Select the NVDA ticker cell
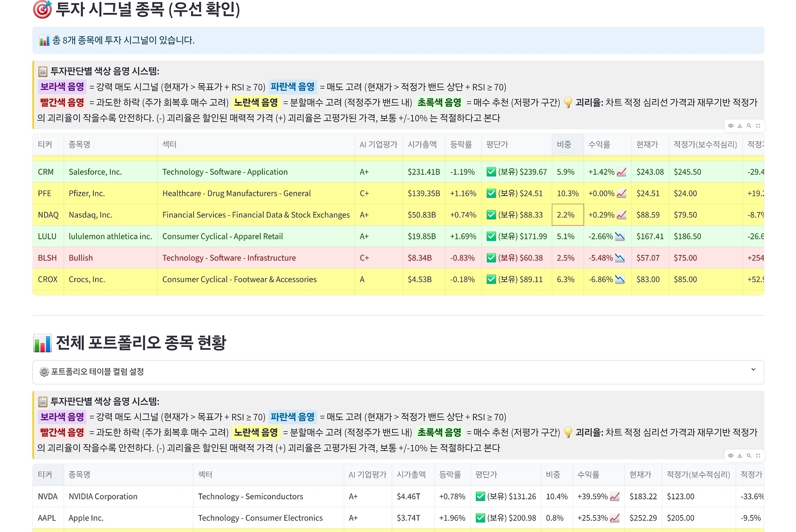Viewport: 796px width, 532px height. coord(48,496)
